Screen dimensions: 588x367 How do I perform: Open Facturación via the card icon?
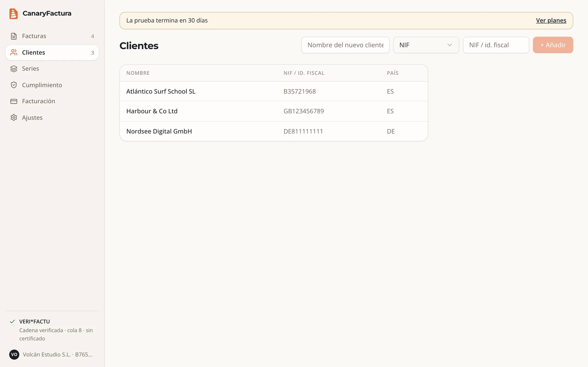pos(14,101)
